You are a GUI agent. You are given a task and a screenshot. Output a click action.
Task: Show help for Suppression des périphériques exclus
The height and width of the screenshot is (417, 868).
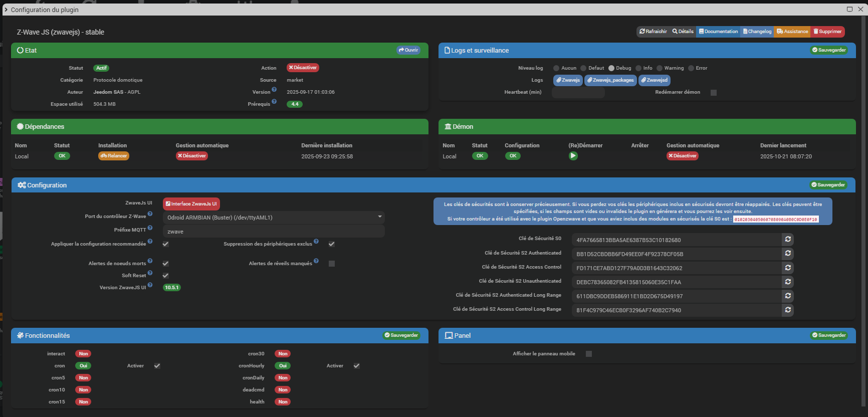click(x=316, y=242)
